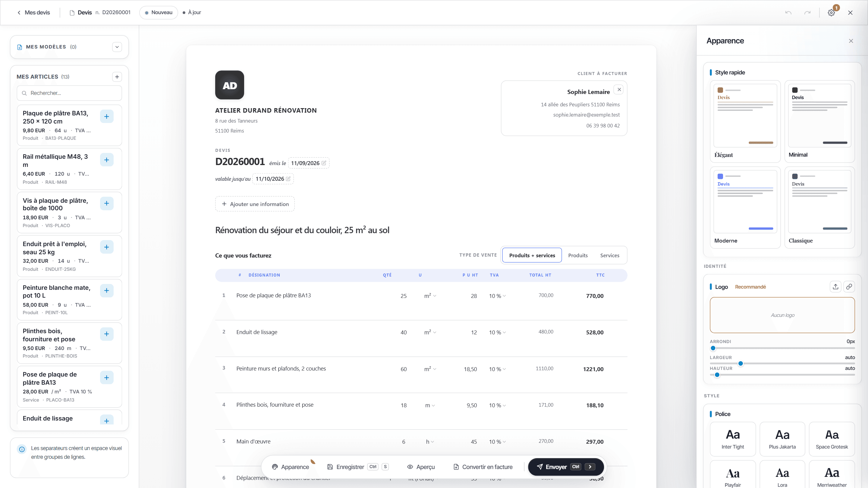Select Services sale type
Image resolution: width=868 pixels, height=488 pixels.
pos(609,255)
